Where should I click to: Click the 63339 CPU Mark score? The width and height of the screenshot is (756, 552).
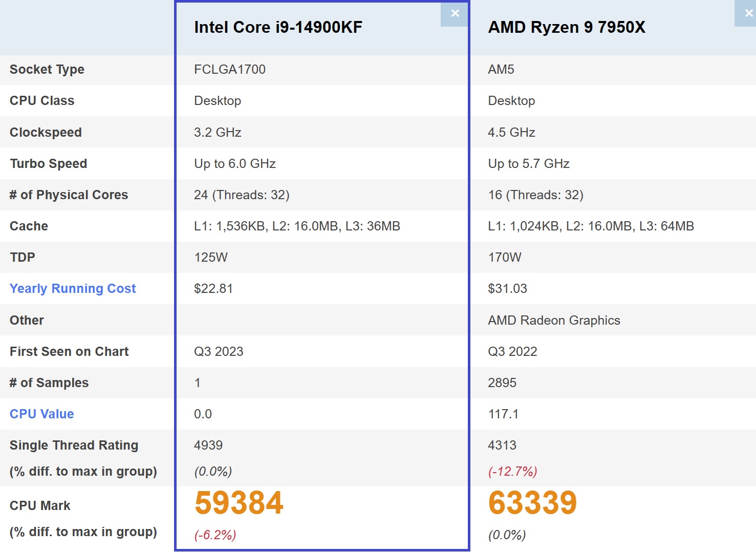pos(533,503)
